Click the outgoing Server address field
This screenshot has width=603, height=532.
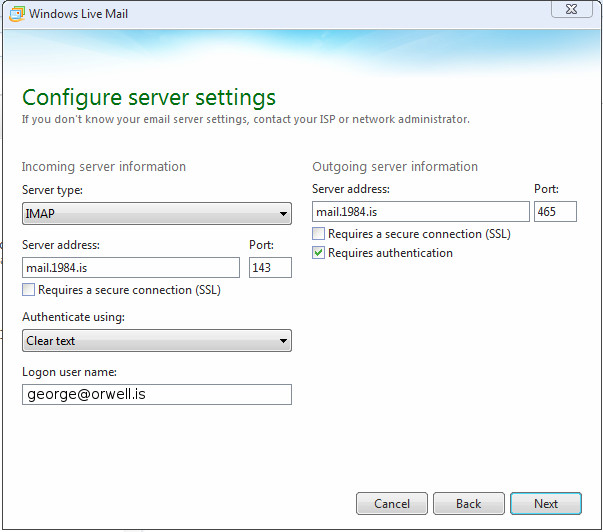tap(420, 212)
